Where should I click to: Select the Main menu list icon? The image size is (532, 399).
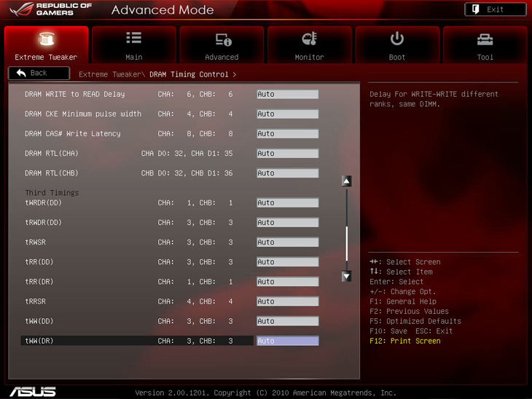click(x=134, y=39)
